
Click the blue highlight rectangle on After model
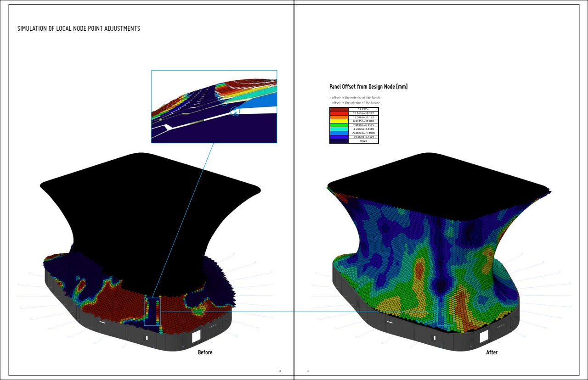click(x=446, y=312)
